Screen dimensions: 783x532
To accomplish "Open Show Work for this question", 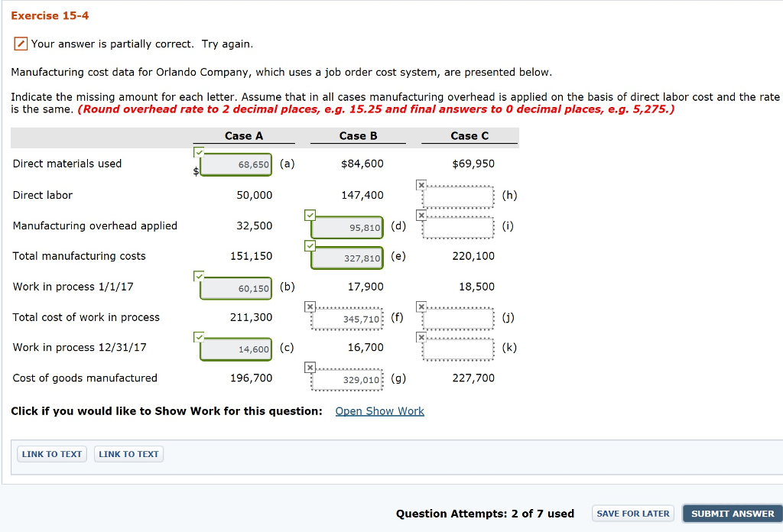I will pyautogui.click(x=379, y=411).
